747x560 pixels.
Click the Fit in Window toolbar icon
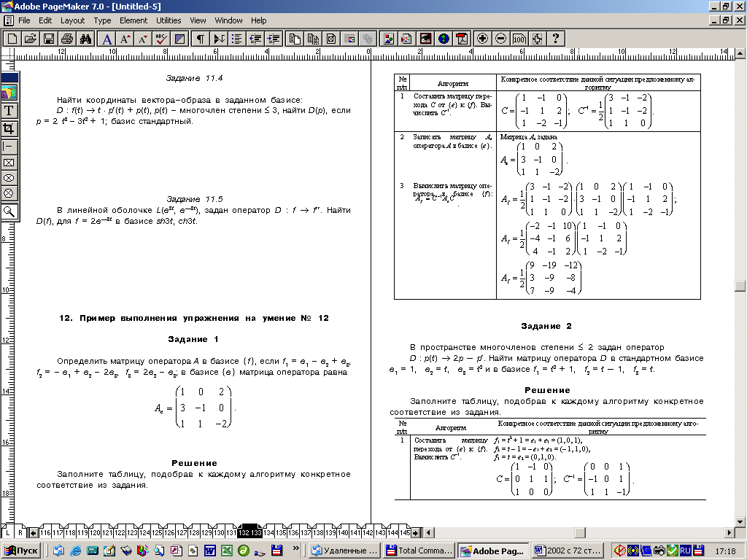click(x=537, y=39)
